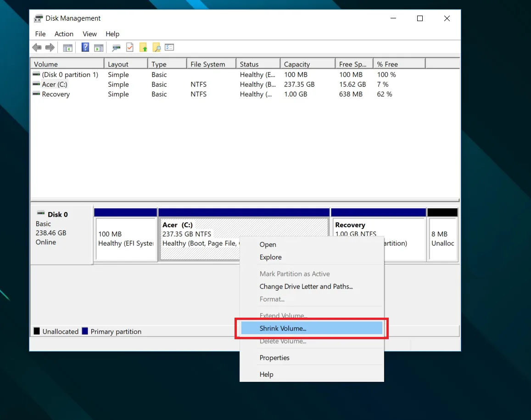Maximize the Disk Management window
This screenshot has height=420, width=531.
[420, 18]
